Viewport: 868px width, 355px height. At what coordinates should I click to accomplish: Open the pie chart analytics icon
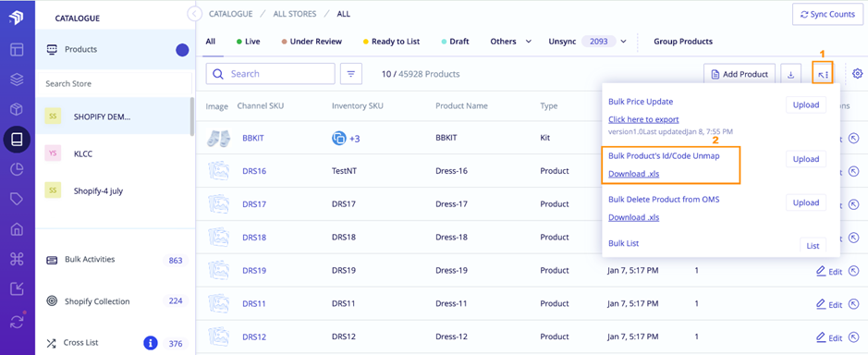[17, 169]
